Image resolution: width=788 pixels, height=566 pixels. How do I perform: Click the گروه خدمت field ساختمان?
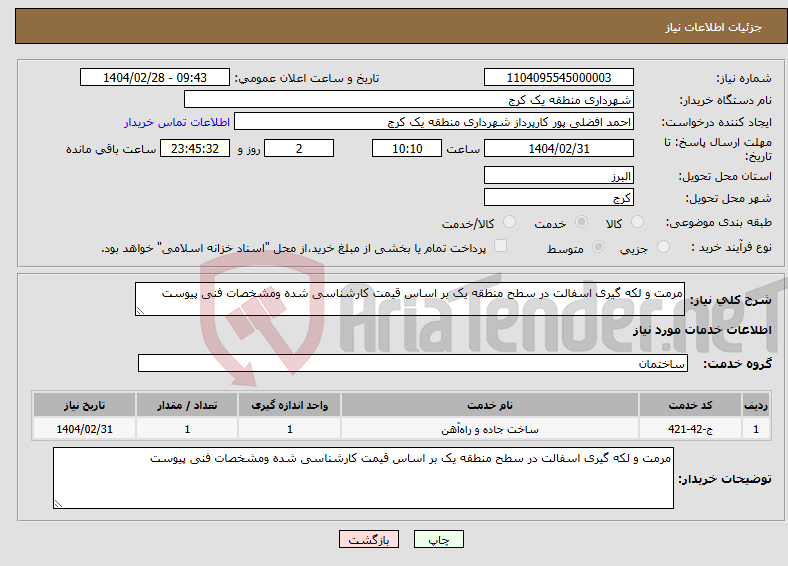(x=413, y=363)
